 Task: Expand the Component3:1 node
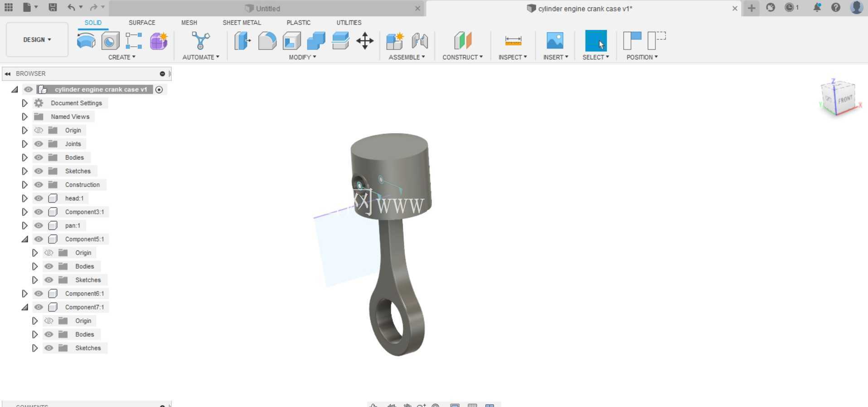[x=24, y=212]
